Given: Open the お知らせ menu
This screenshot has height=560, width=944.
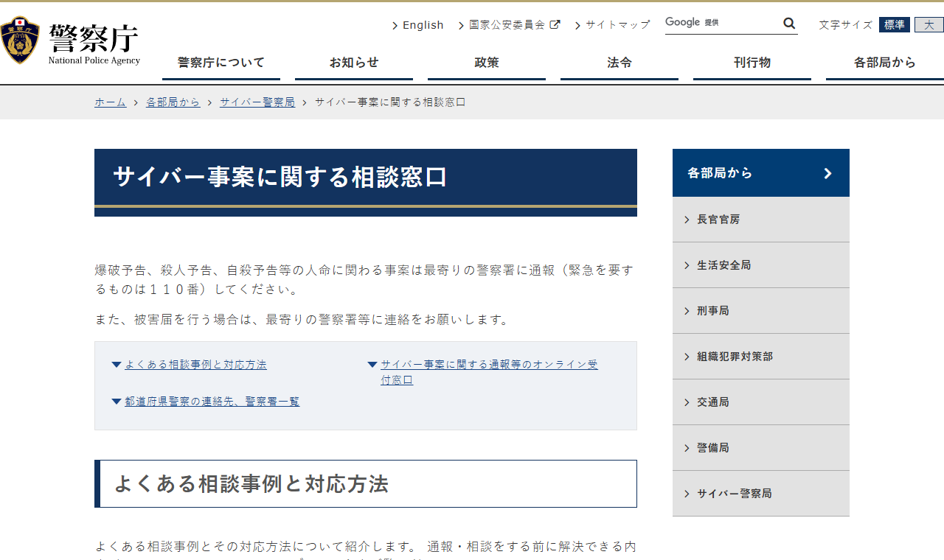Looking at the screenshot, I should coord(354,63).
